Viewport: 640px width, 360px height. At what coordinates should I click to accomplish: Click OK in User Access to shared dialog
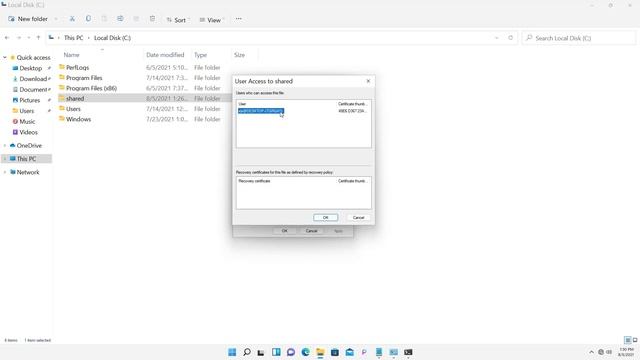coord(325,218)
